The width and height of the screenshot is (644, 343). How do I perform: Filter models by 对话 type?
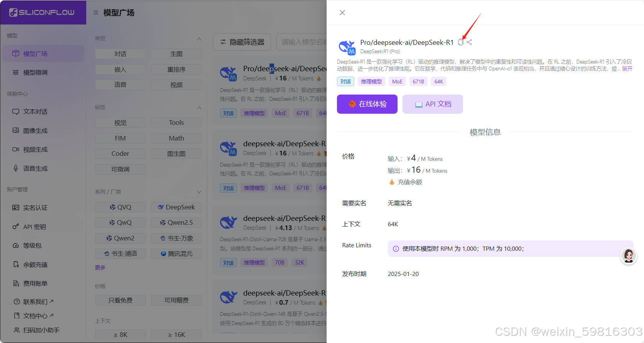[x=120, y=54]
